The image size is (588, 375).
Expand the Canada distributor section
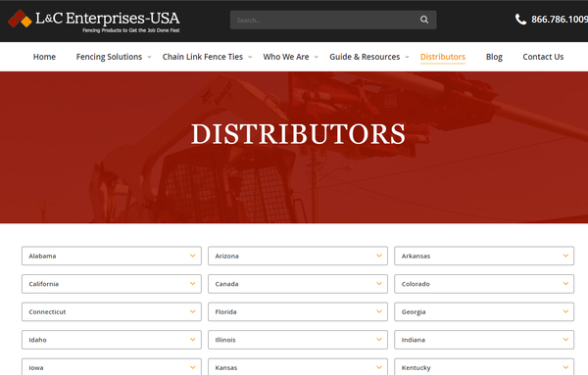298,284
